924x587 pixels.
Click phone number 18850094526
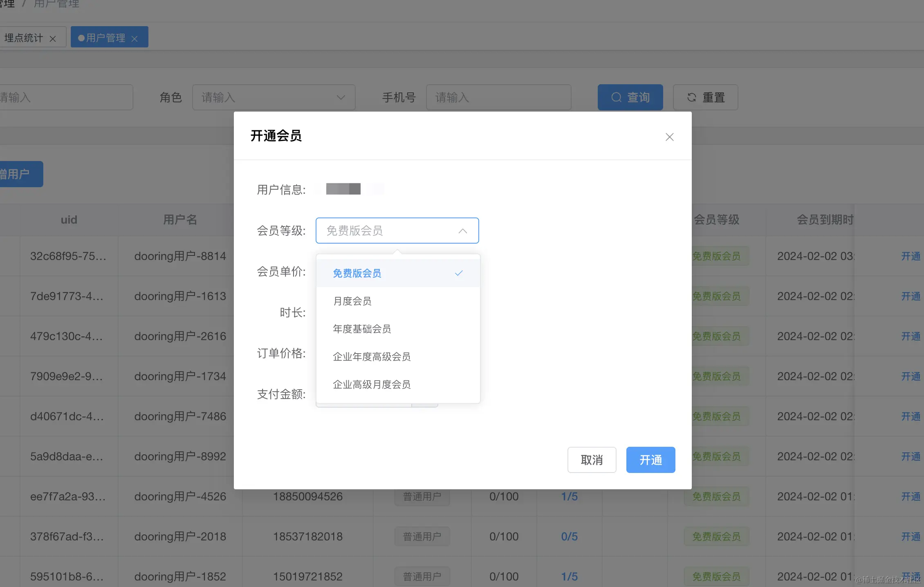308,497
